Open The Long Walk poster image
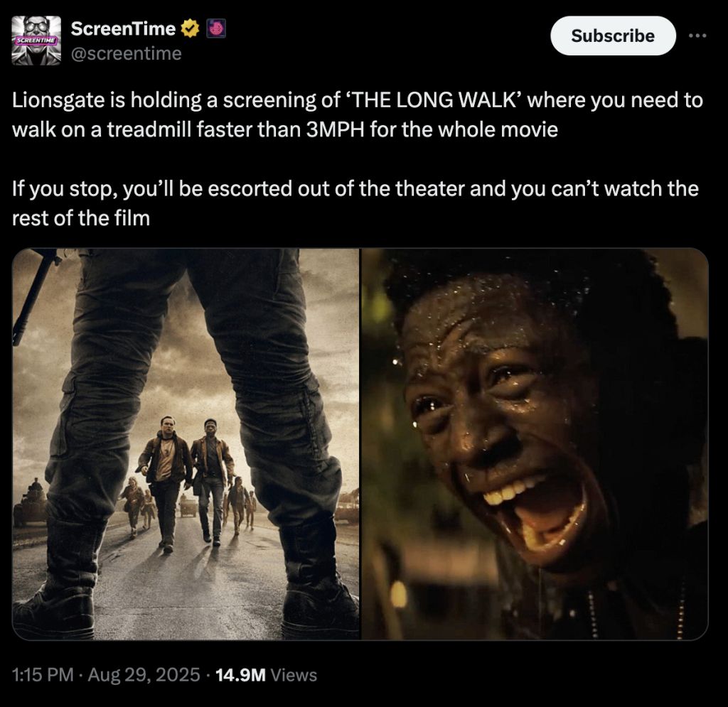 186,444
